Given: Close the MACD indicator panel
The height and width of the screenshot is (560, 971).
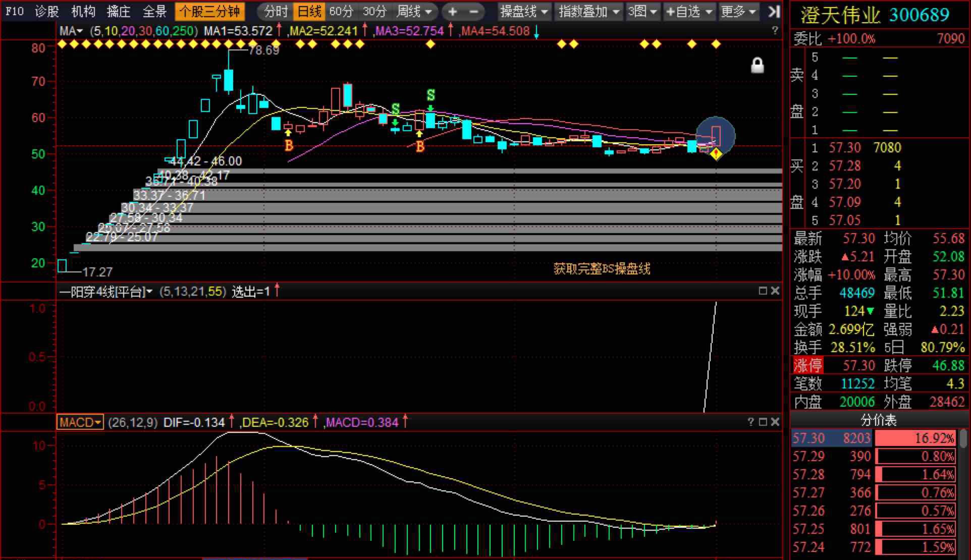Looking at the screenshot, I should (775, 422).
